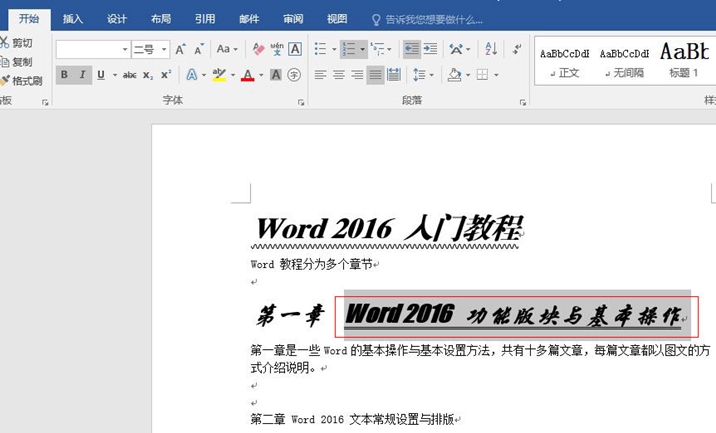Apply a bulleted list
Screen dimensions: 716x433
pos(321,49)
